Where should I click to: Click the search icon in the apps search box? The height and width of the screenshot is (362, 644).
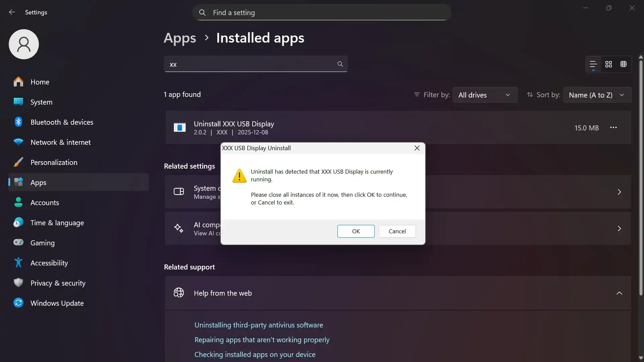pos(340,64)
